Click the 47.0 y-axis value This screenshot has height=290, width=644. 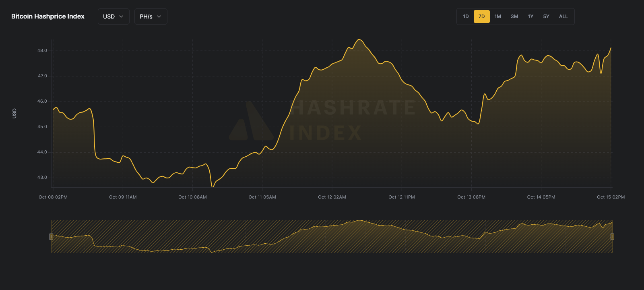[42, 76]
